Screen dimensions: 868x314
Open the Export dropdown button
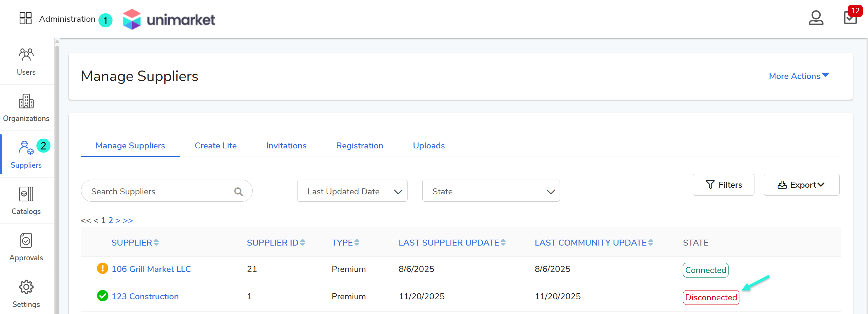click(x=801, y=185)
